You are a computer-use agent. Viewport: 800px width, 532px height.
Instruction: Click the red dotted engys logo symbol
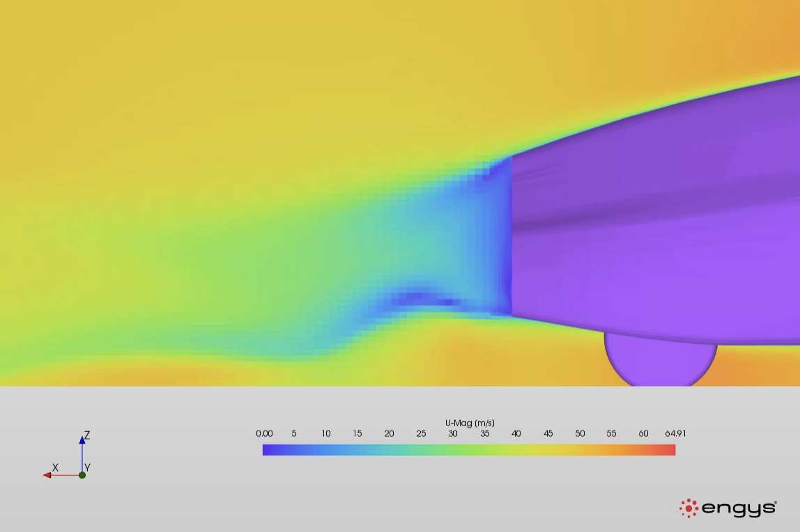point(689,508)
